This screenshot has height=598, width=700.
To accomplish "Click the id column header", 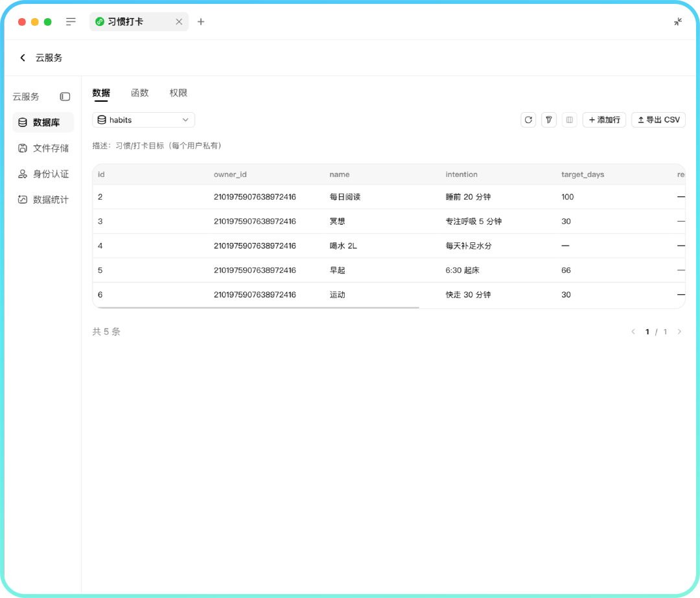I will [x=101, y=174].
